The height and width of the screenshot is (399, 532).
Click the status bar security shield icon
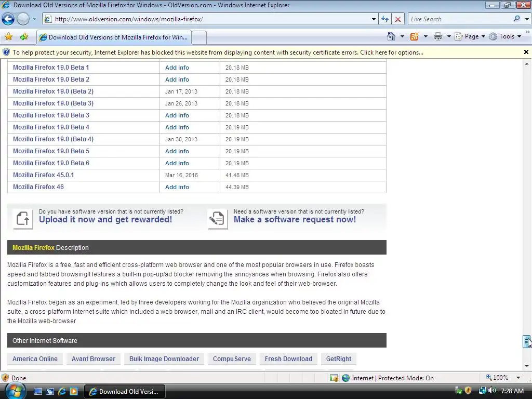[x=5, y=378]
